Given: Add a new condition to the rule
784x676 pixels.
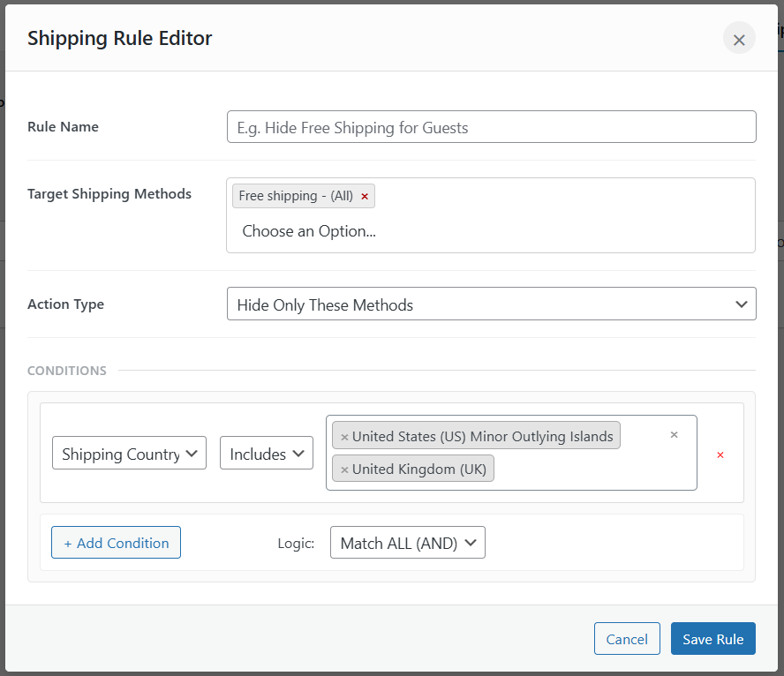Looking at the screenshot, I should pyautogui.click(x=116, y=542).
